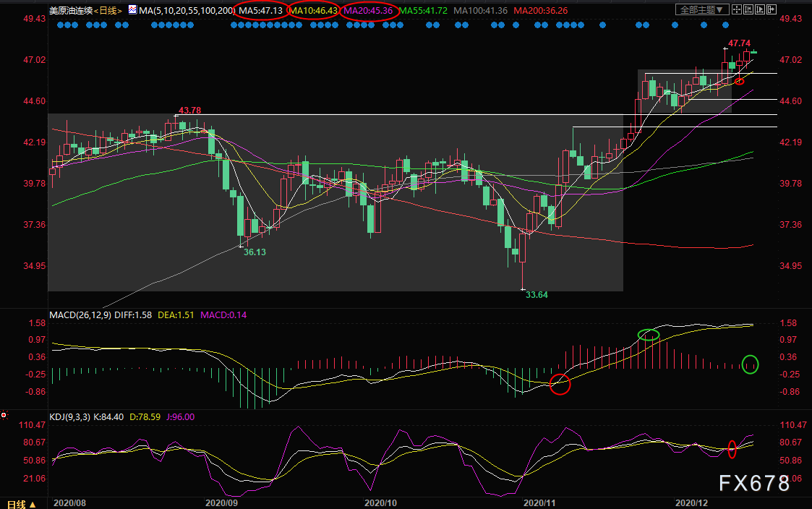Click the 33.64 low price marker
Image resolution: width=812 pixels, height=509 pixels.
click(537, 295)
